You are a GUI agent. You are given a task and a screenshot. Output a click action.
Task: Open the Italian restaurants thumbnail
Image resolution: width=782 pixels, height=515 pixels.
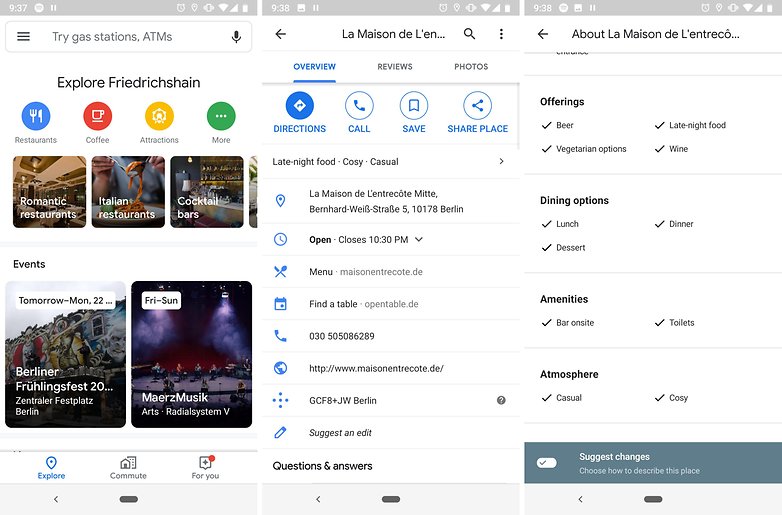click(x=128, y=192)
